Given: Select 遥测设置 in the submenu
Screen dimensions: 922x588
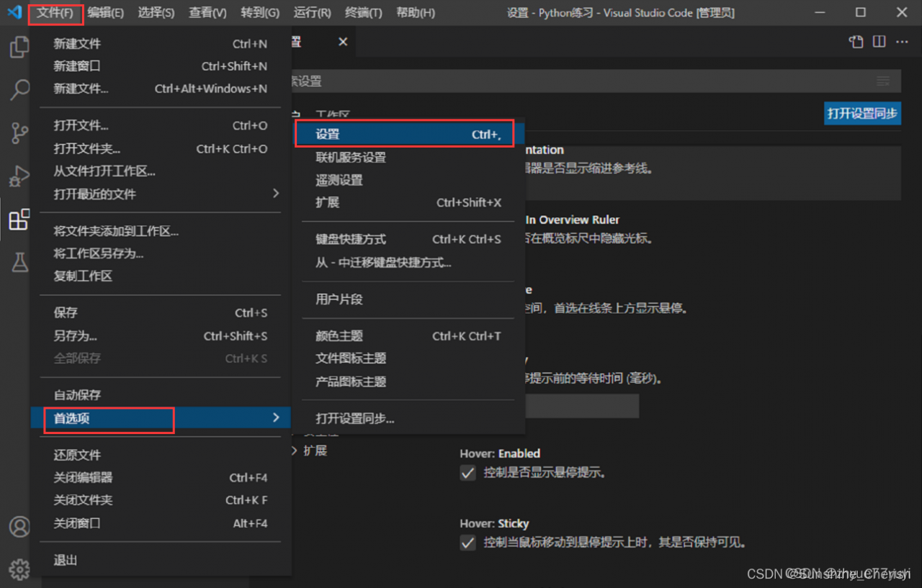Looking at the screenshot, I should click(408, 180).
